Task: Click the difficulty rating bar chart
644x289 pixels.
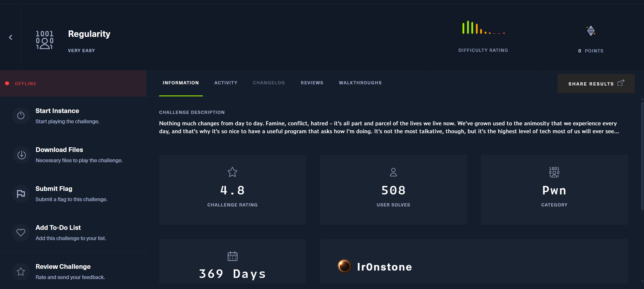Action: point(483,28)
